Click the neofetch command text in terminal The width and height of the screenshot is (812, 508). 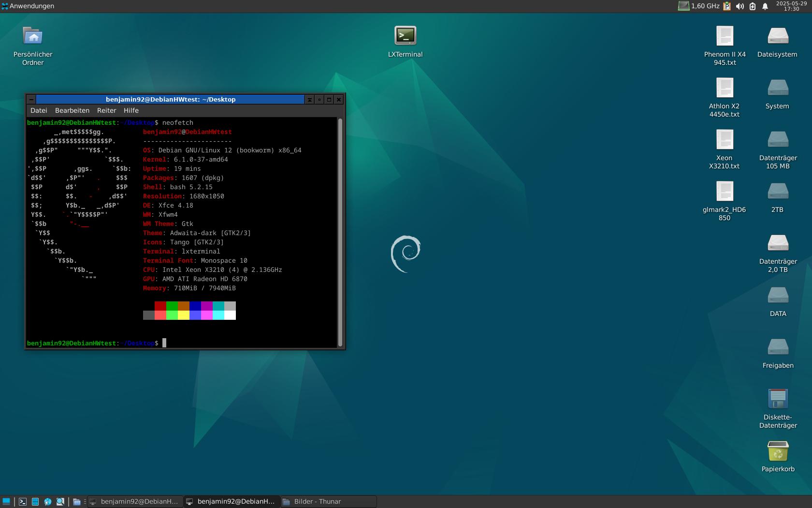click(177, 123)
